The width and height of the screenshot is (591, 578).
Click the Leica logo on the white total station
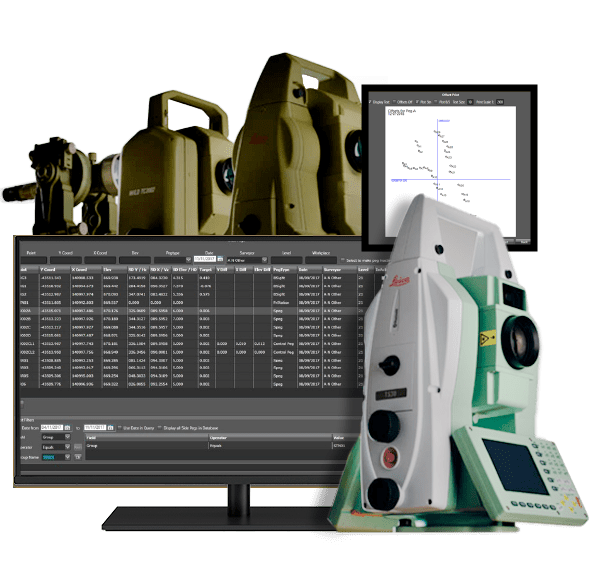coord(400,281)
